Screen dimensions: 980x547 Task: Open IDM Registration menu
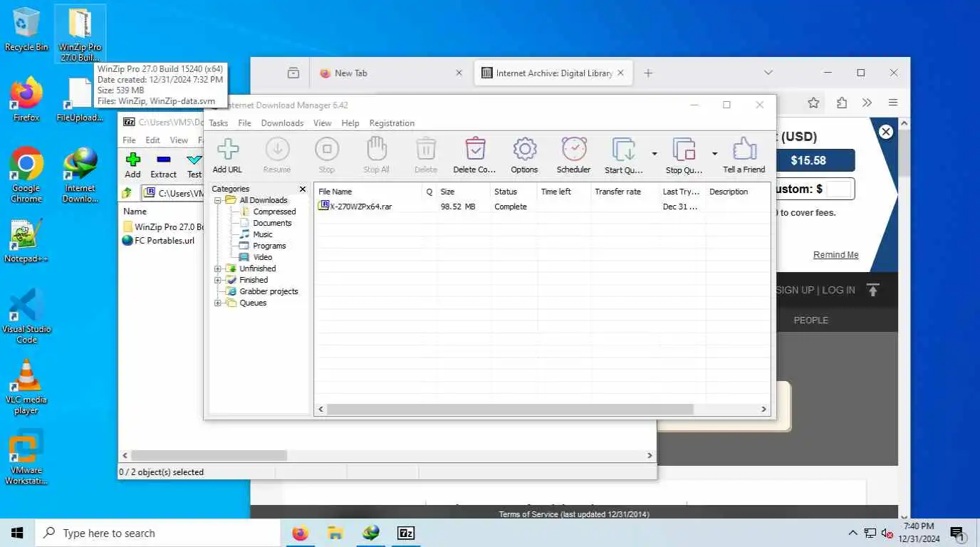[x=392, y=123]
